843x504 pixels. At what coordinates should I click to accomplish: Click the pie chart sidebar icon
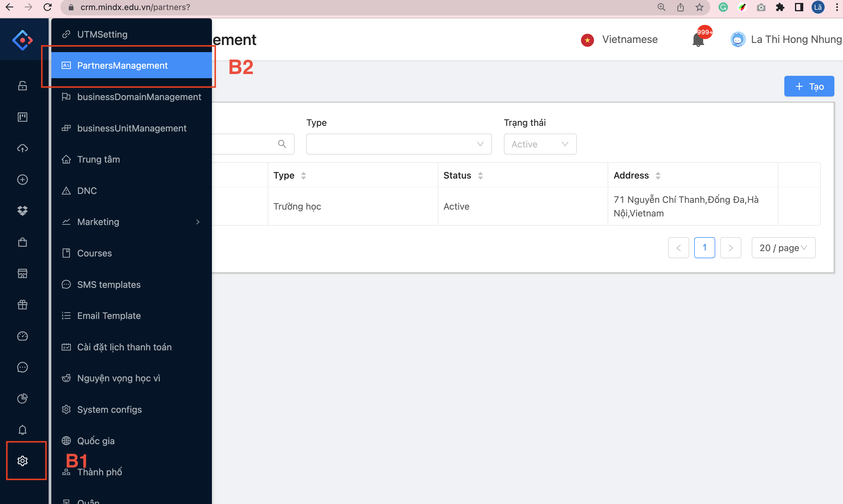pyautogui.click(x=23, y=398)
